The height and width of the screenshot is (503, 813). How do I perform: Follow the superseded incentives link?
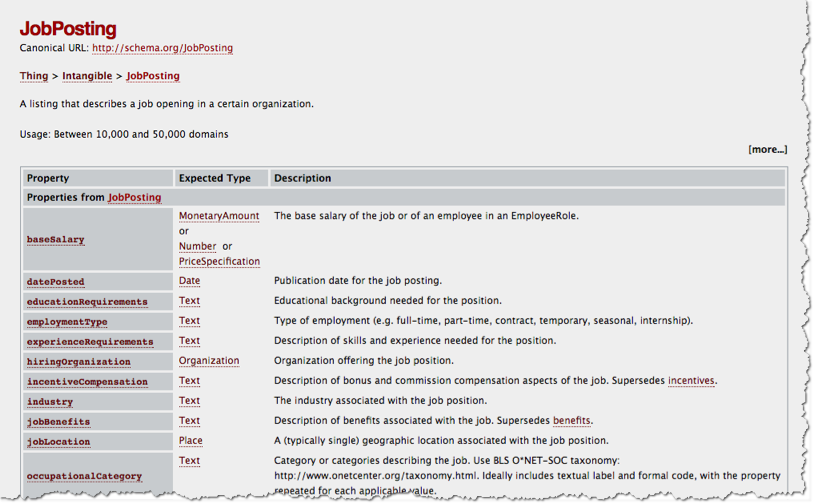(691, 381)
